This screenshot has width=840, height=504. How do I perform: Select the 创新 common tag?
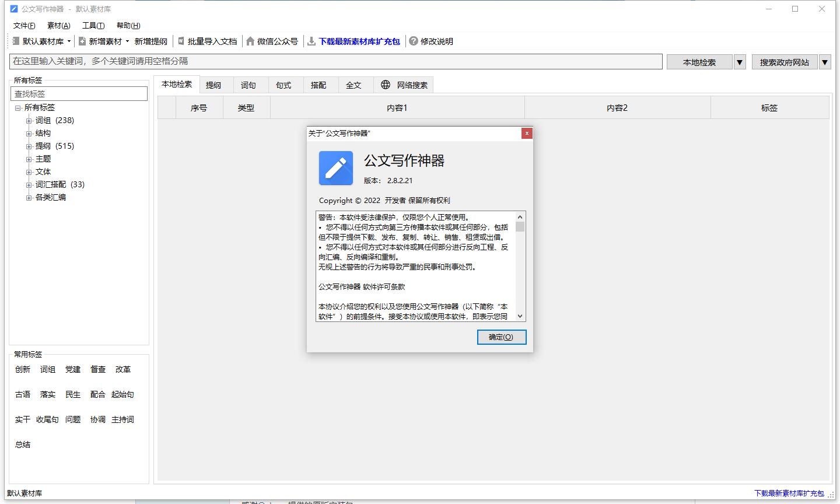click(x=23, y=369)
